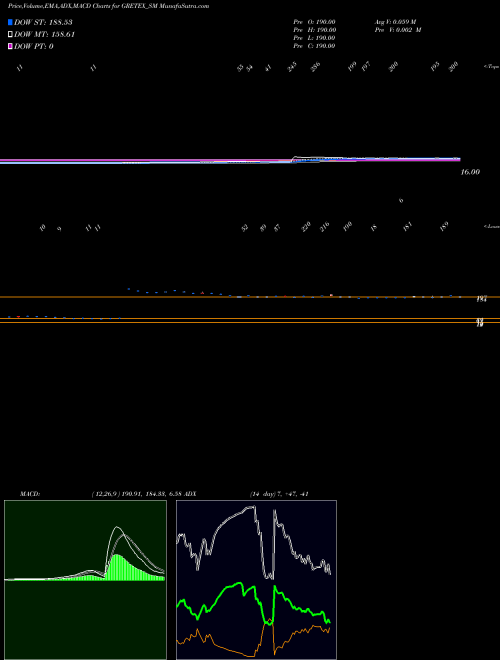Open the MACD histogram chart panel
The height and width of the screenshot is (660, 500).
click(85, 580)
